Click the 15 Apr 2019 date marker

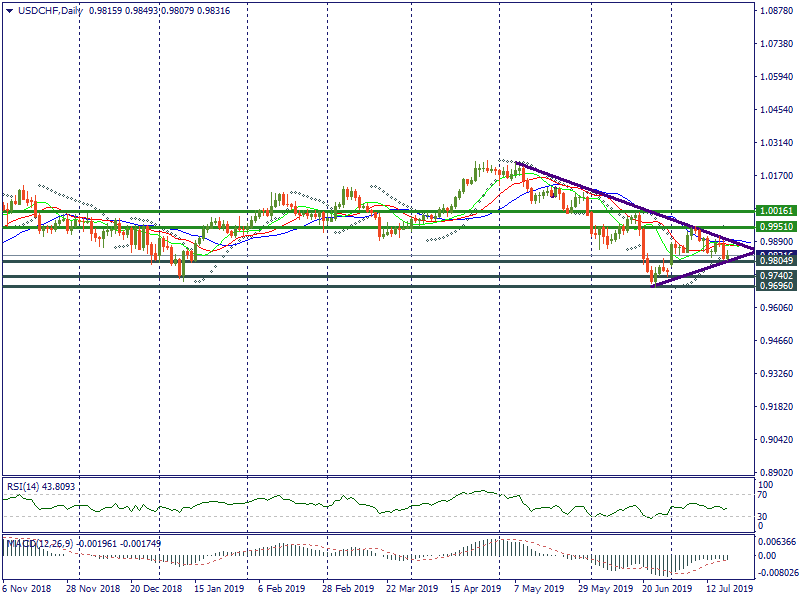pyautogui.click(x=477, y=590)
